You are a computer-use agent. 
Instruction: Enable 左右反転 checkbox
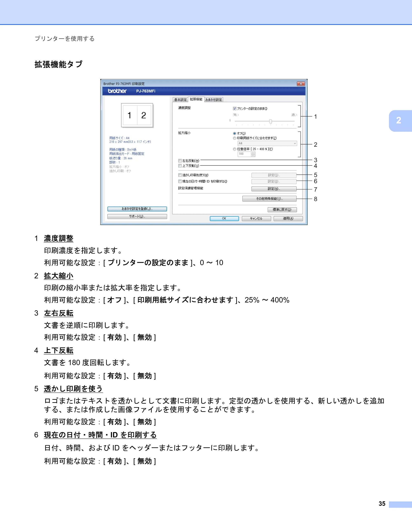tap(180, 161)
